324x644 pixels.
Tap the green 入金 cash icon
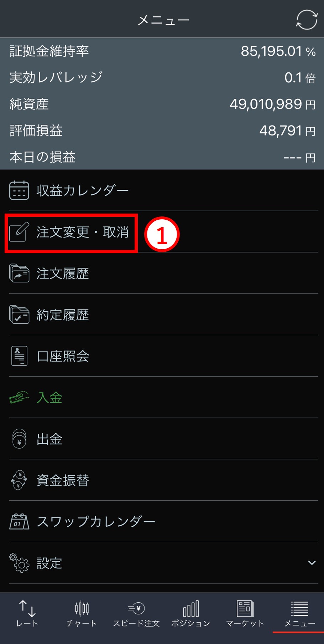19,397
